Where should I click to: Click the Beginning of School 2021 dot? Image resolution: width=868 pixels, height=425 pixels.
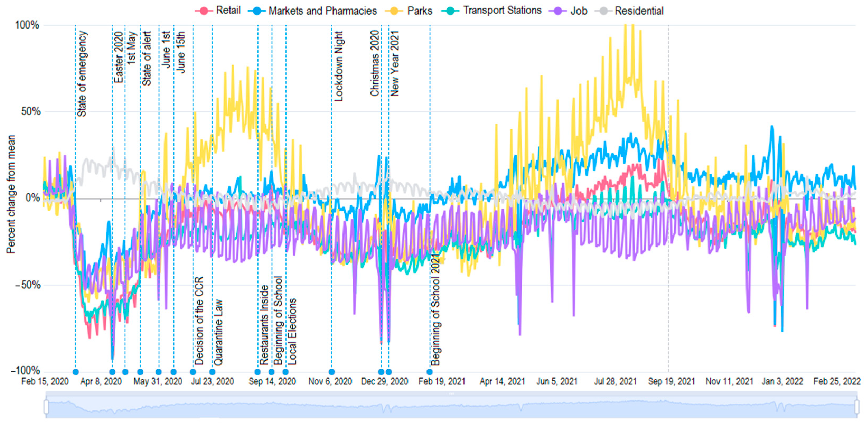430,372
